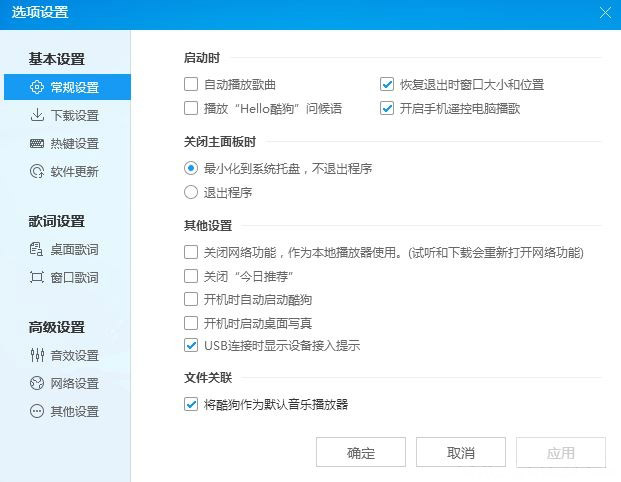Uncheck USB连接时显示设备接入提示
The height and width of the screenshot is (482, 621).
click(191, 345)
